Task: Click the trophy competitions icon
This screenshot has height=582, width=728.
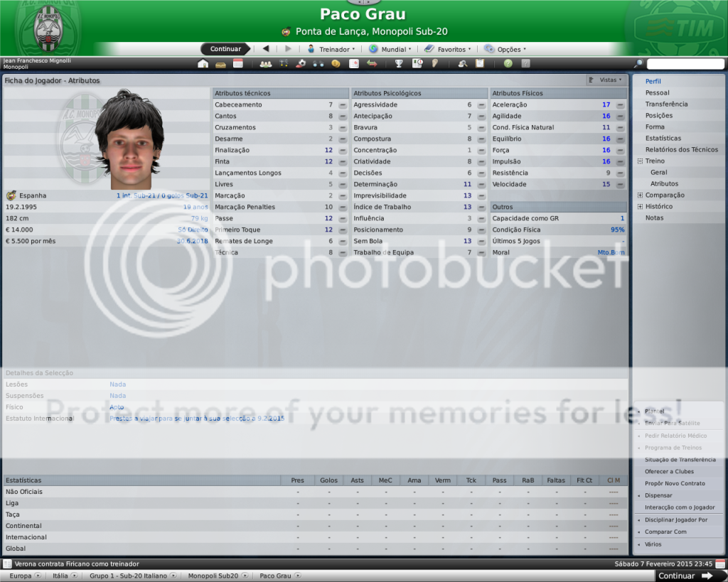Action: tap(400, 63)
